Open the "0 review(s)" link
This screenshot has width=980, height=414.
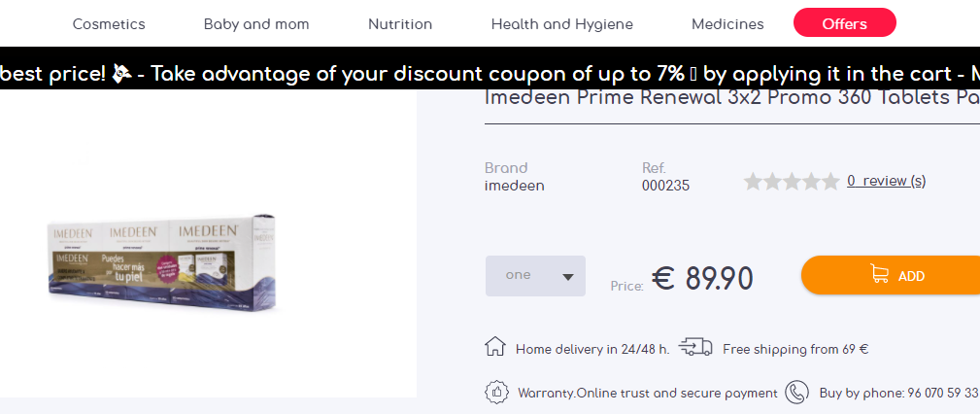(x=886, y=181)
